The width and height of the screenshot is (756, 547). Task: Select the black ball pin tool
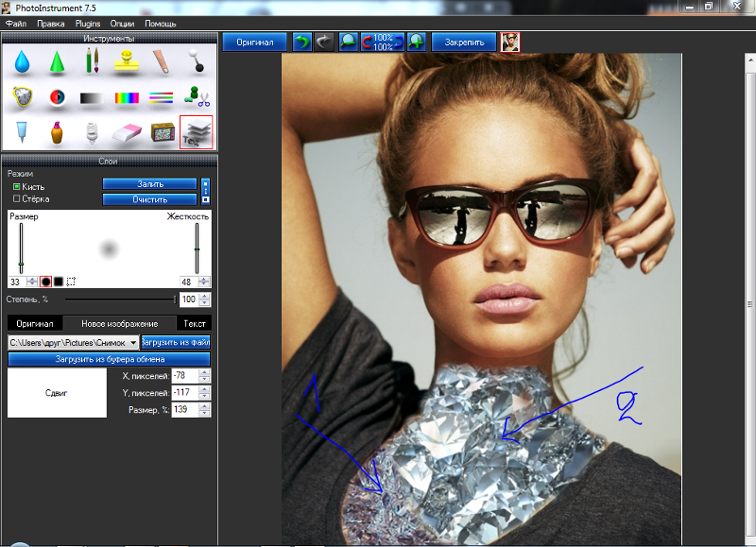197,61
